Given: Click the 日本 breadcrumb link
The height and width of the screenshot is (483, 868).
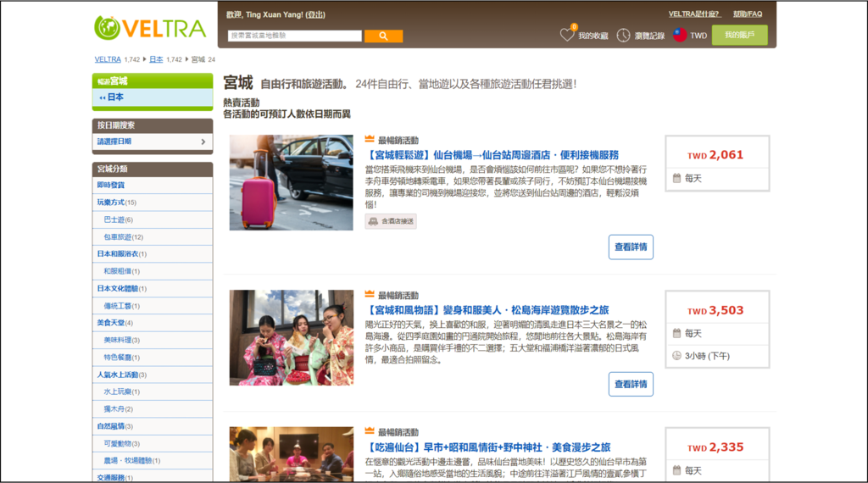Looking at the screenshot, I should 156,59.
